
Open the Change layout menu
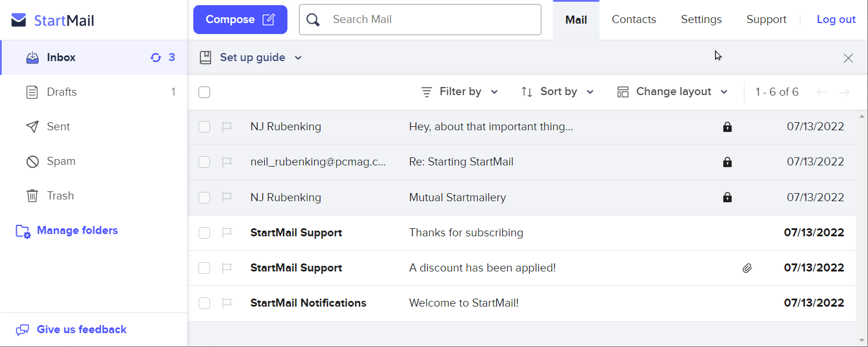coord(672,91)
